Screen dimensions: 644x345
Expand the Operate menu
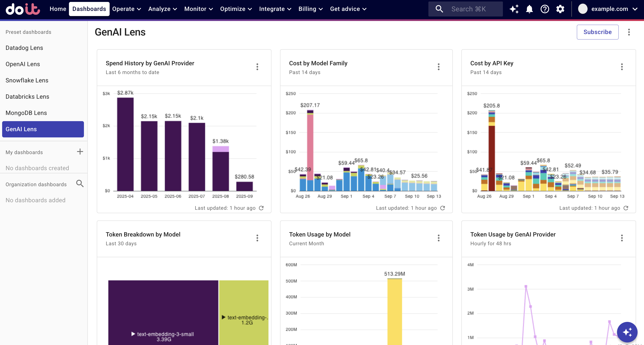pos(127,9)
